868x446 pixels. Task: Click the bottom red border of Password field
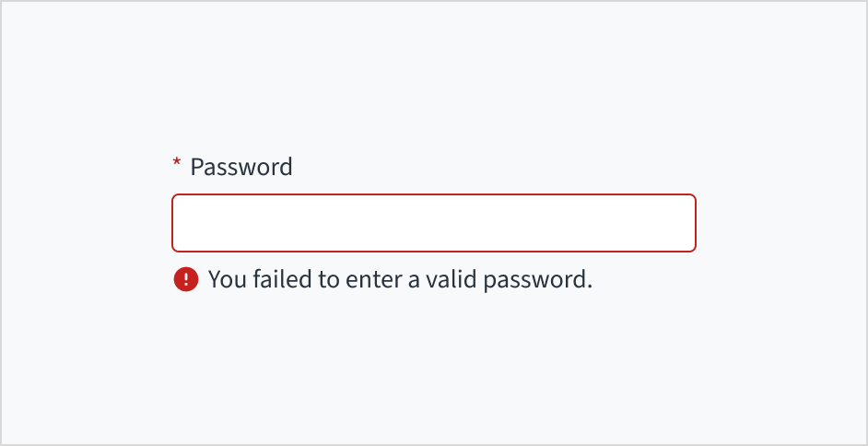[433, 250]
